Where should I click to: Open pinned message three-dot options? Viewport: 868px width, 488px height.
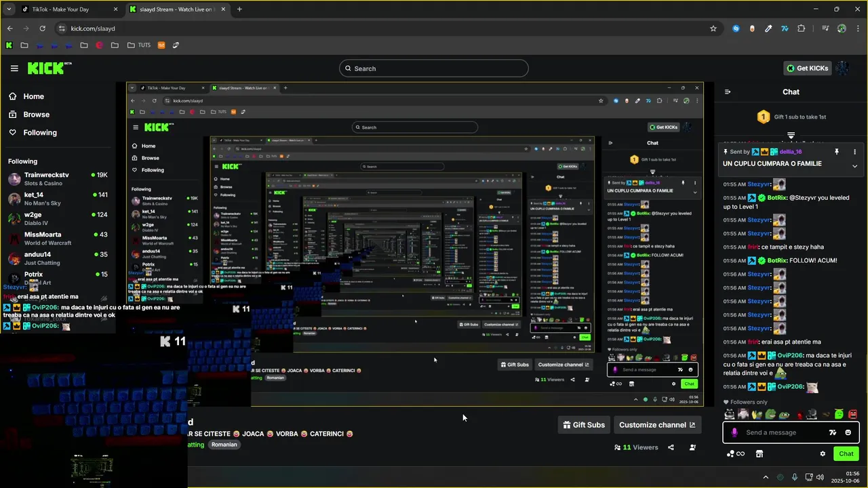pyautogui.click(x=854, y=152)
